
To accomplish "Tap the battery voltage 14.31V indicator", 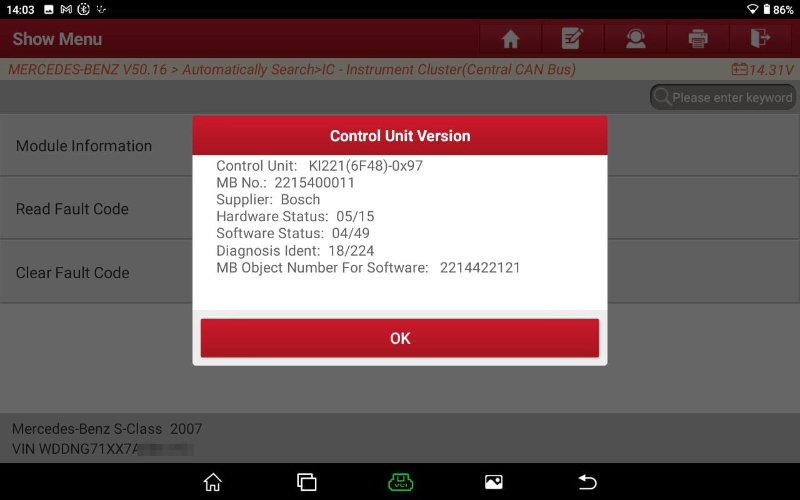I will click(x=762, y=70).
